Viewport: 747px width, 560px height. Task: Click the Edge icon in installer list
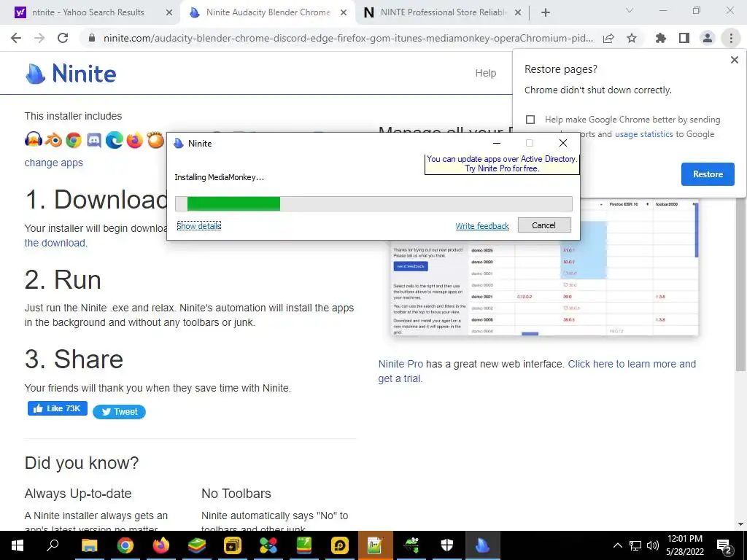coord(115,140)
